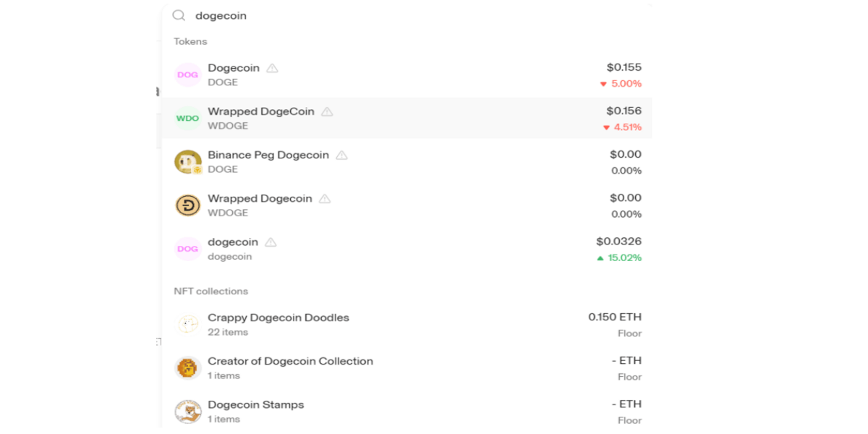Open the Dogecoin Stamps collection thumbnail
Image resolution: width=868 pixels, height=434 pixels.
click(187, 412)
